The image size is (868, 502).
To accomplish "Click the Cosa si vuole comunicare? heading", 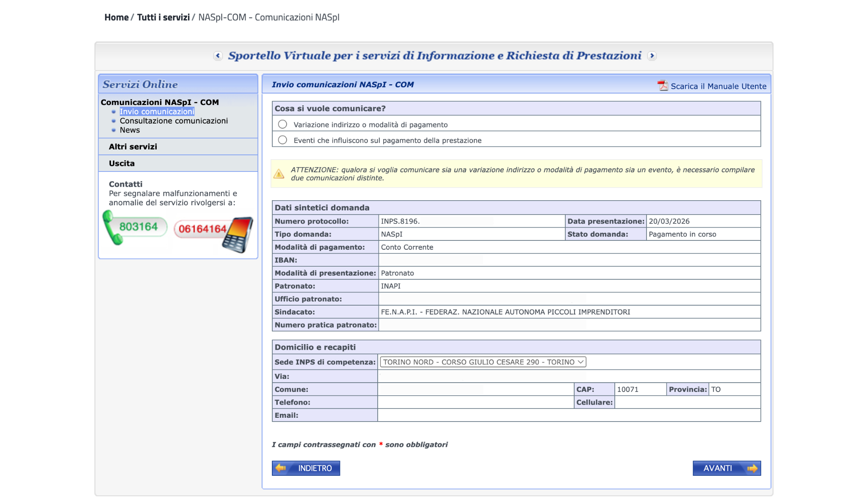I will pos(330,109).
